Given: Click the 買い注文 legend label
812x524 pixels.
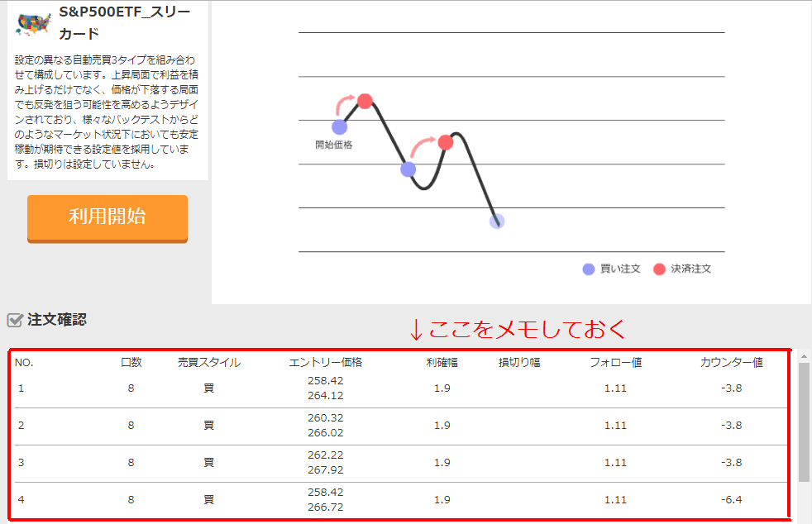Looking at the screenshot, I should 620,269.
